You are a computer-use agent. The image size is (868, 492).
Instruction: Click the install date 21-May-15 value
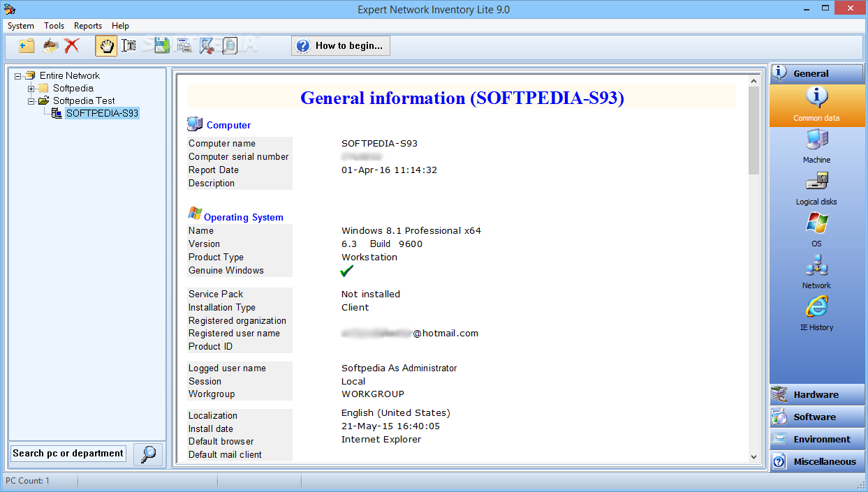pyautogui.click(x=390, y=426)
